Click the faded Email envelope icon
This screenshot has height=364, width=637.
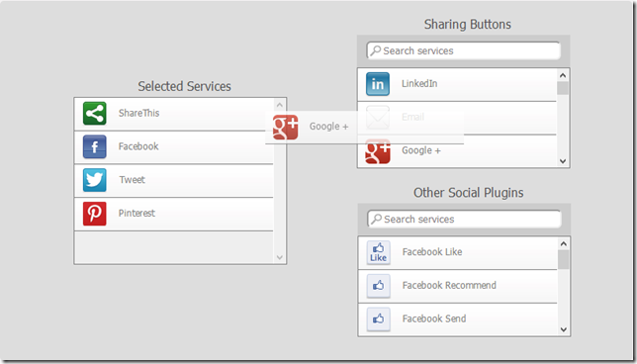pos(378,118)
